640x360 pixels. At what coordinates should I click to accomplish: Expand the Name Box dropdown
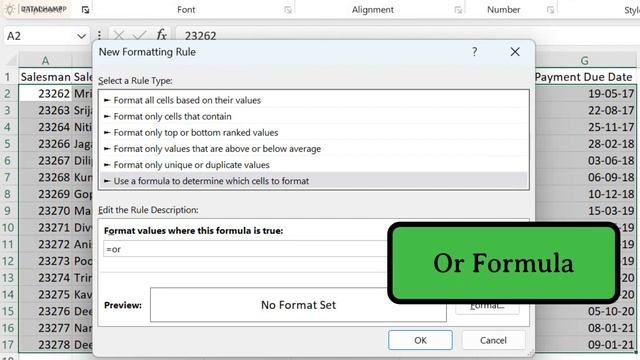[x=81, y=36]
